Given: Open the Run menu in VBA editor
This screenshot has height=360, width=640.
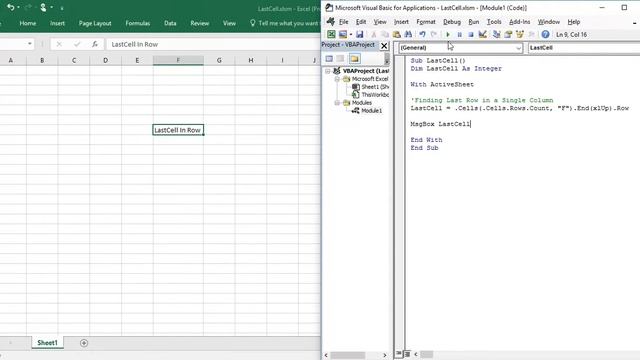Looking at the screenshot, I should pos(474,22).
